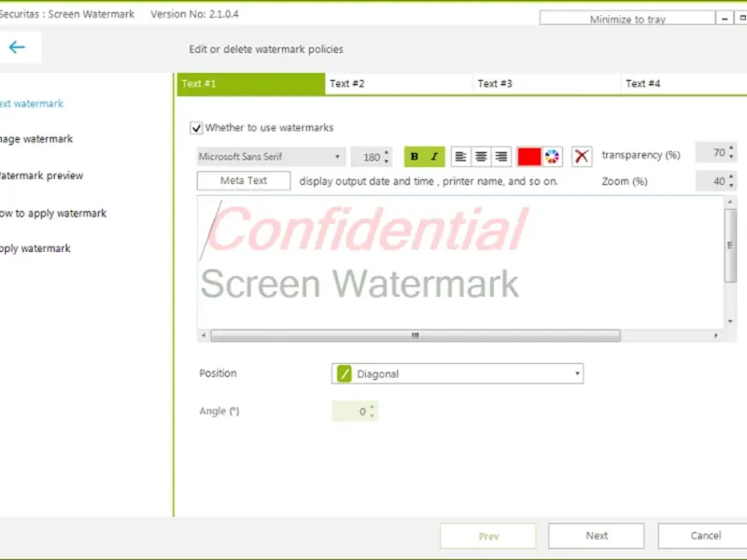747x560 pixels.
Task: Switch to the Text #3 tab
Action: 547,84
